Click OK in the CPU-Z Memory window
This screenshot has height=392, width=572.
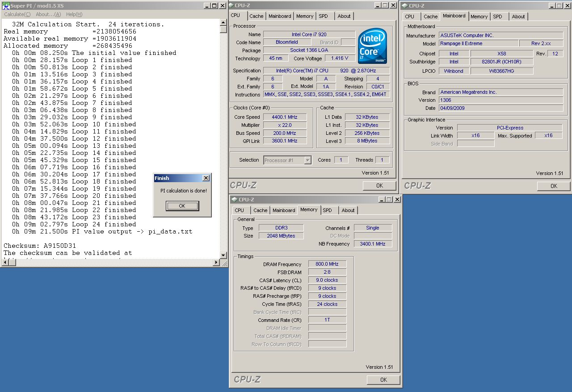(383, 379)
